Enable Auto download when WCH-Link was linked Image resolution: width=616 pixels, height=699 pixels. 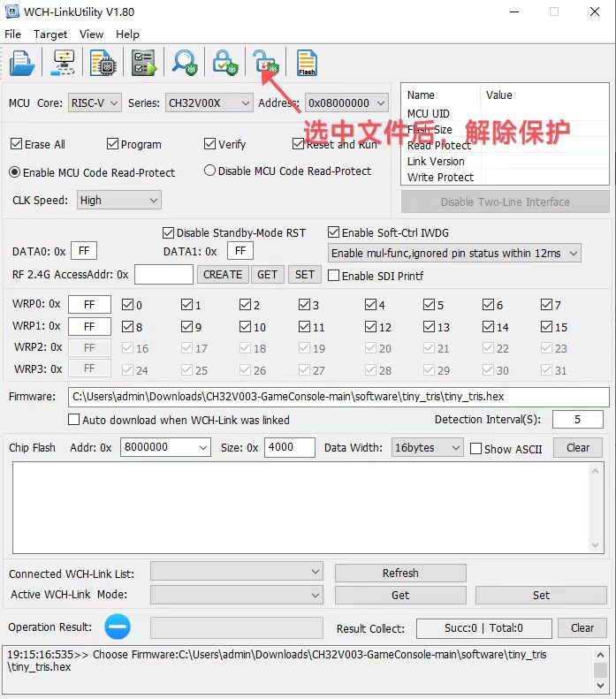(75, 420)
